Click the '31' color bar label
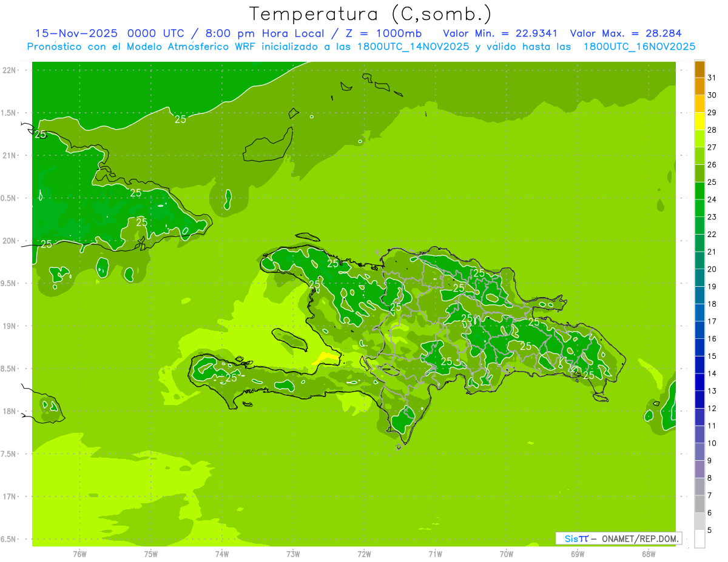The height and width of the screenshot is (562, 728). tap(712, 78)
